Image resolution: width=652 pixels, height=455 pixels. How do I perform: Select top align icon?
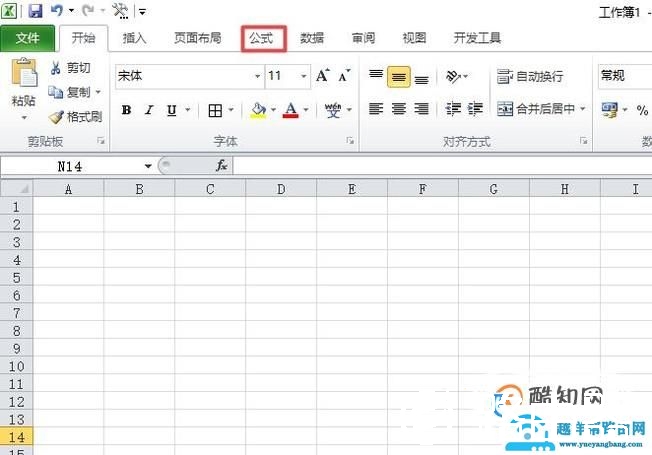coord(376,75)
